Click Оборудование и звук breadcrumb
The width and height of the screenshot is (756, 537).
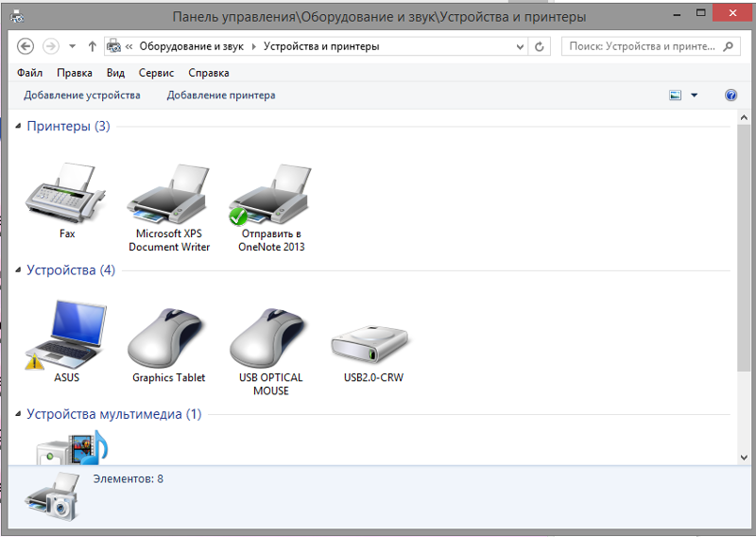tap(192, 46)
